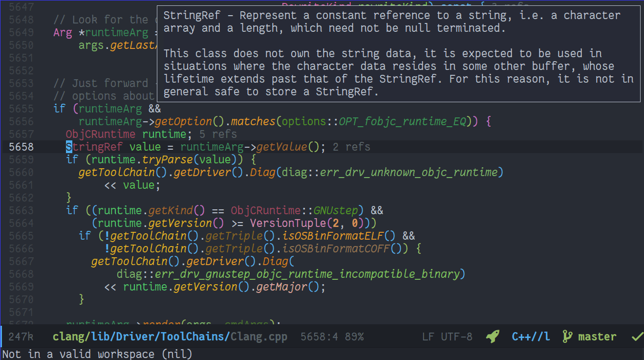Click the highlighted cursor on StringRef

pyautogui.click(x=69, y=147)
